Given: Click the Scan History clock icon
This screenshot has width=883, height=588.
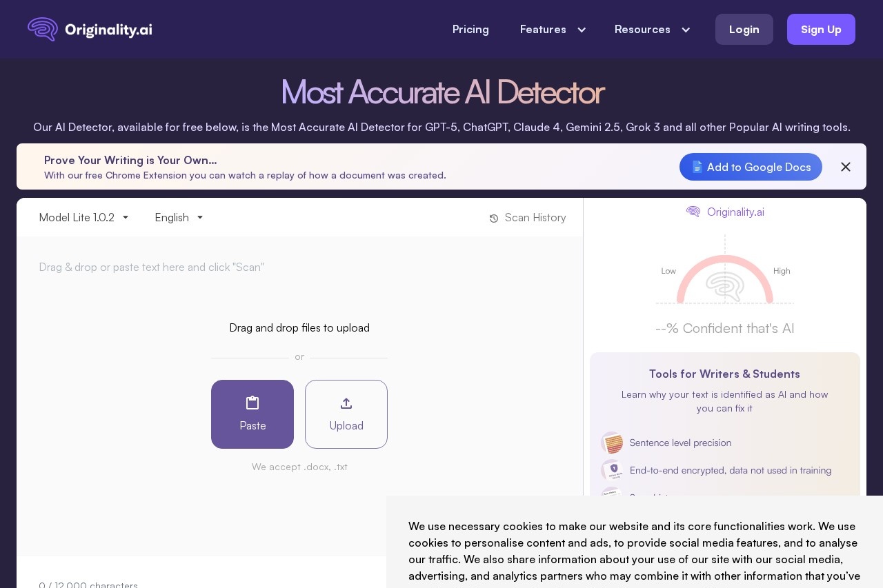Looking at the screenshot, I should (x=494, y=219).
